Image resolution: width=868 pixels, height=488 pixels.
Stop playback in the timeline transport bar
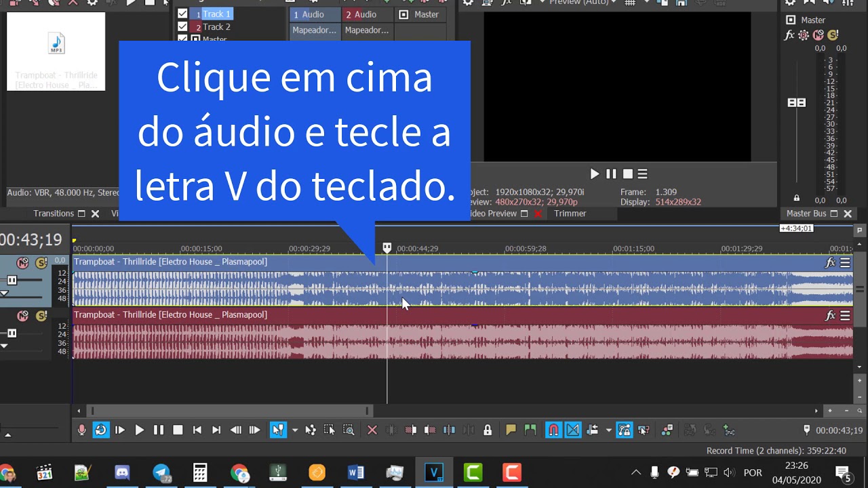pyautogui.click(x=178, y=430)
